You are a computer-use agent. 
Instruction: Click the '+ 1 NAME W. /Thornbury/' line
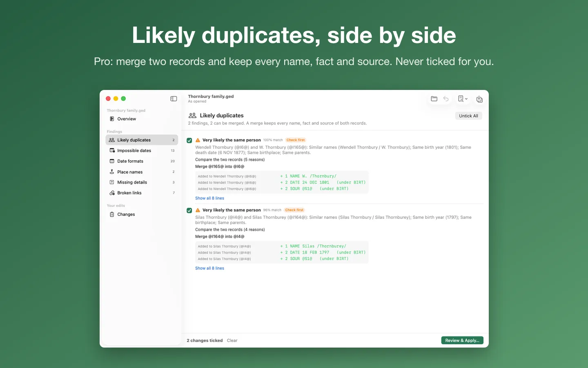tap(308, 176)
